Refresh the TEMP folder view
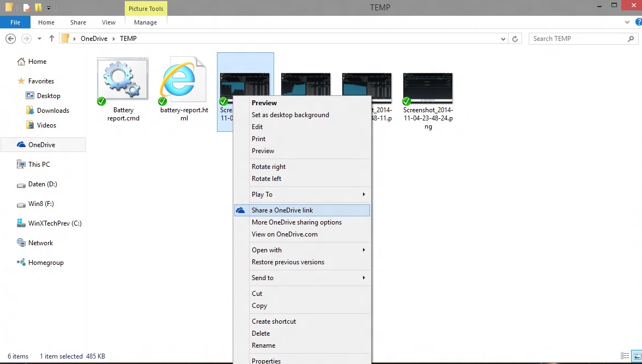 point(515,39)
